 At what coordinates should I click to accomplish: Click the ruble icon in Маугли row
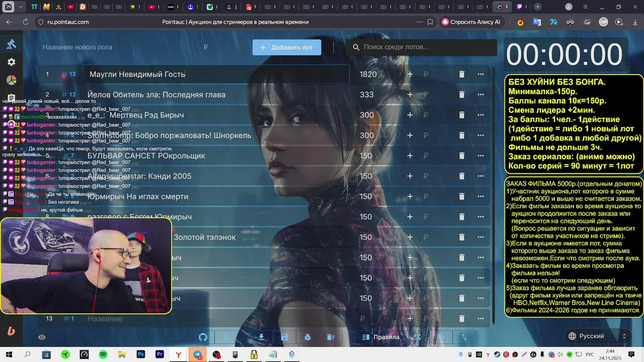(x=426, y=74)
